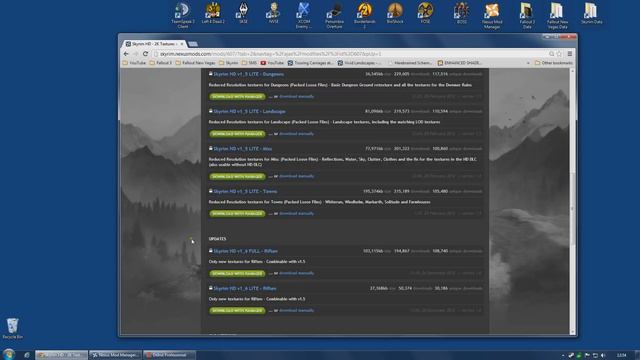Click the taskbar clock
Screen dimensions: 640x360
622,356
